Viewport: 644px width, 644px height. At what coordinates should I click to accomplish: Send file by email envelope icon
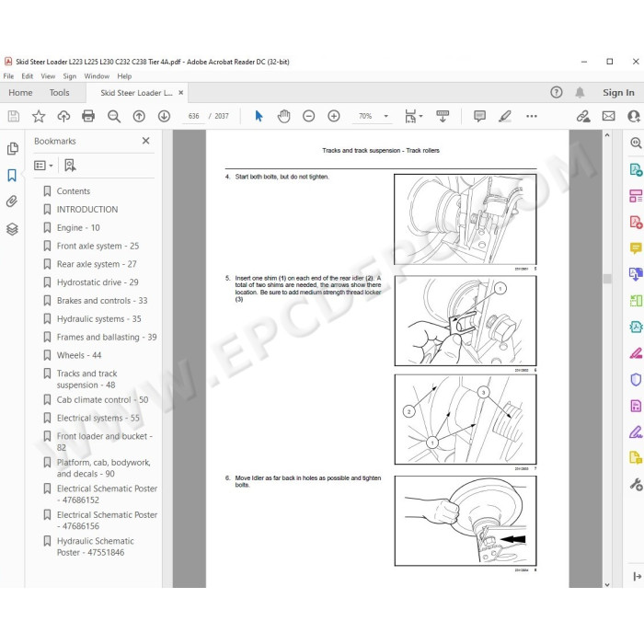click(x=608, y=116)
